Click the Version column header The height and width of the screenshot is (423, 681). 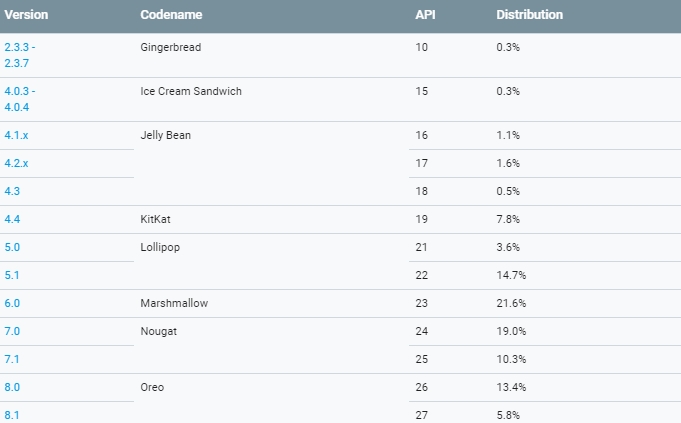27,15
